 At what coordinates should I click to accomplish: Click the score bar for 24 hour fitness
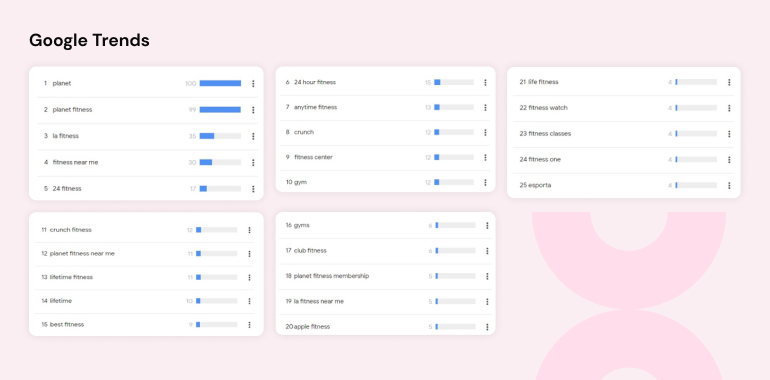pyautogui.click(x=454, y=82)
